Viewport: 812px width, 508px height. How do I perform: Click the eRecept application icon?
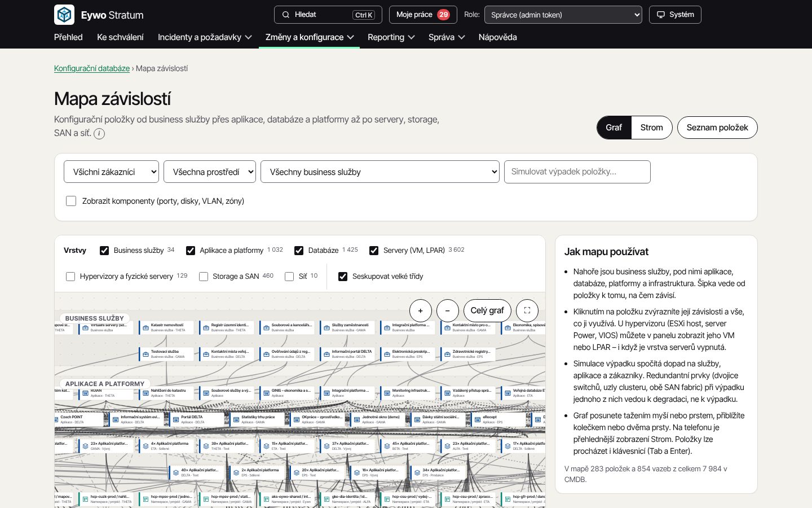coord(478,419)
